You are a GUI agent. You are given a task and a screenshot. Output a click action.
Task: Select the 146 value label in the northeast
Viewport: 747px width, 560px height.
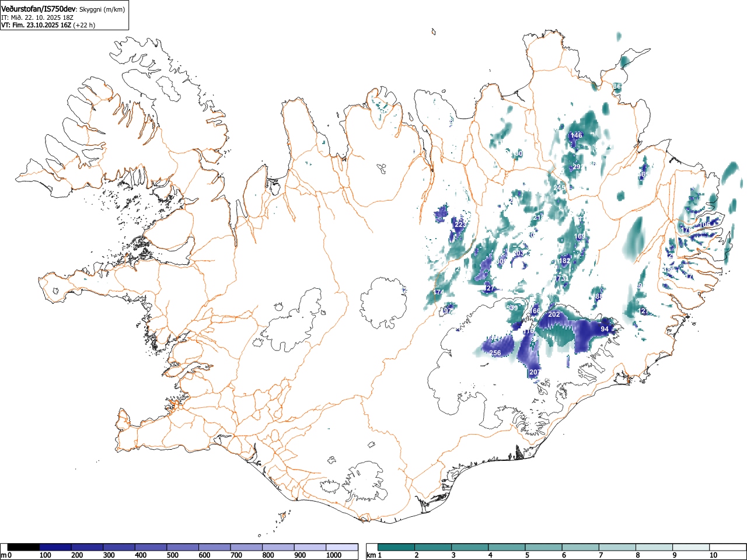click(576, 135)
